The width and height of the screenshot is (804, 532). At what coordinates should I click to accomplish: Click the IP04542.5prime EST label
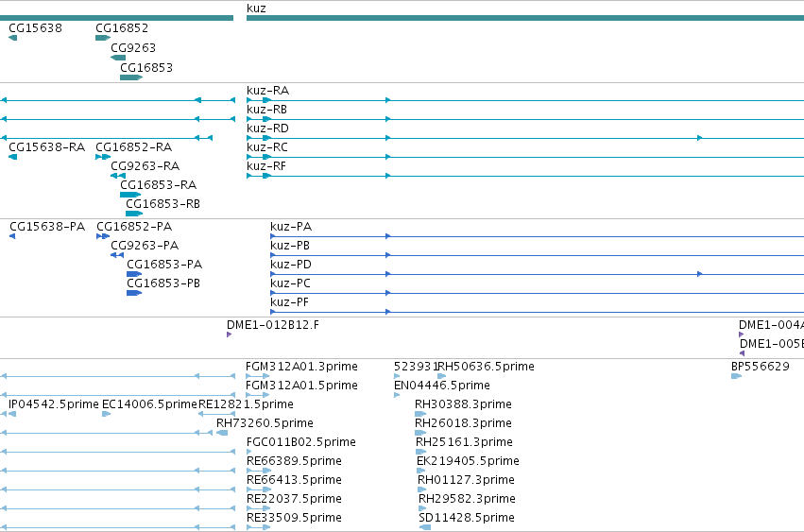click(x=53, y=404)
